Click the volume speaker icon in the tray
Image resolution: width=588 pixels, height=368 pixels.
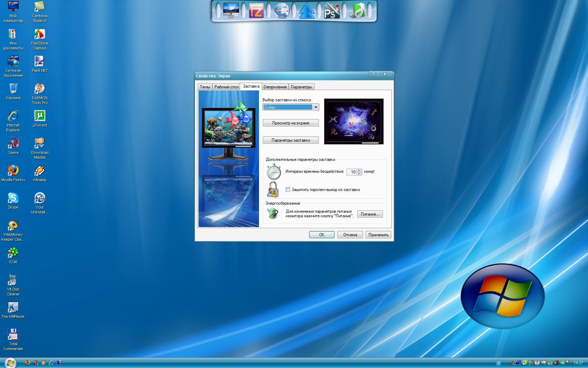pyautogui.click(x=556, y=363)
